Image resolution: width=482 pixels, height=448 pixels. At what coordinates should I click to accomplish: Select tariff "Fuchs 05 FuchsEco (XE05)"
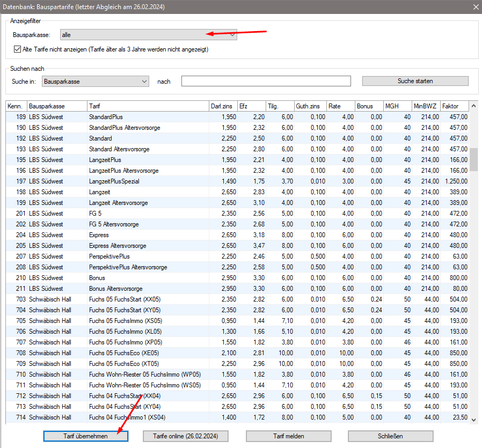(x=124, y=352)
